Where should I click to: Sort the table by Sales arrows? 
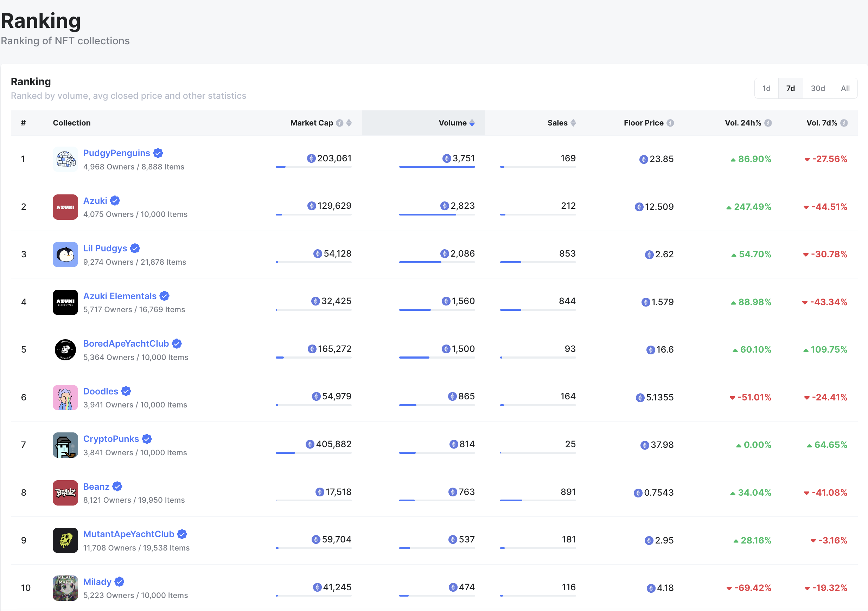[x=573, y=123]
